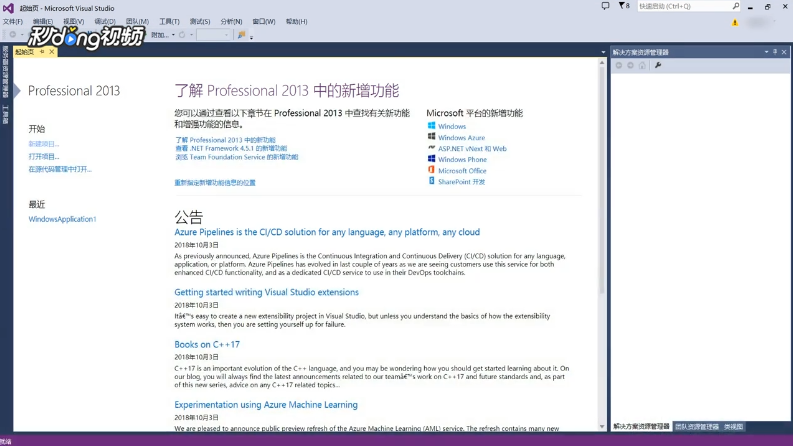The width and height of the screenshot is (793, 446).
Task: Click the refresh icon in the toolbar
Action: [x=182, y=35]
